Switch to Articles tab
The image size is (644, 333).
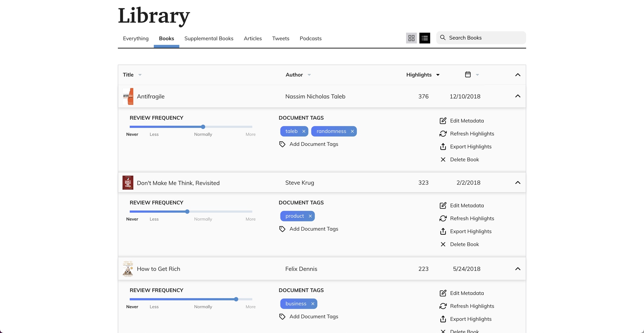pyautogui.click(x=253, y=38)
